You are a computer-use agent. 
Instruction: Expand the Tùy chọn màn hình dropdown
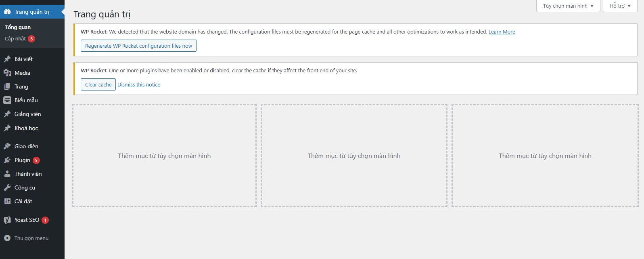click(x=568, y=6)
